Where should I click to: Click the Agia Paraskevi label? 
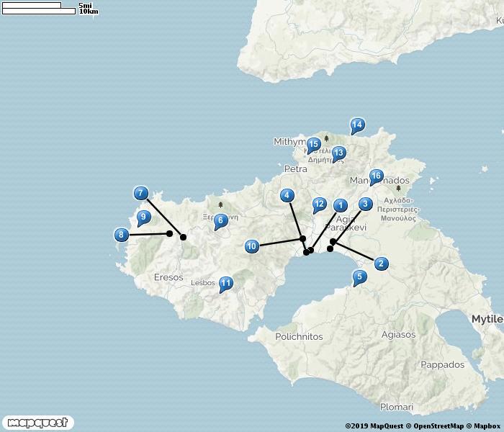pyautogui.click(x=346, y=223)
